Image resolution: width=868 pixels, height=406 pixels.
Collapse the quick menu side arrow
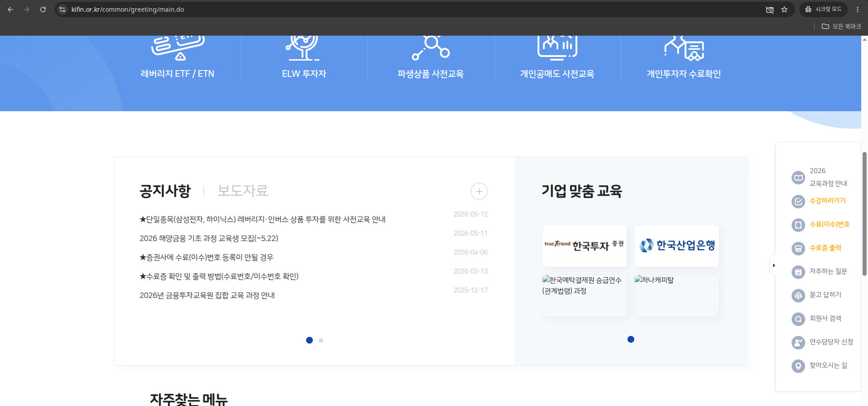(774, 265)
